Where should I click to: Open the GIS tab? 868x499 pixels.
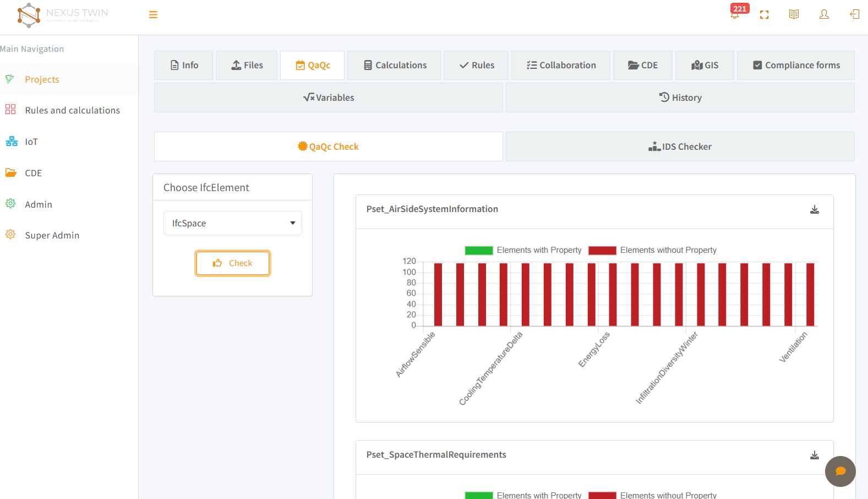tap(705, 66)
